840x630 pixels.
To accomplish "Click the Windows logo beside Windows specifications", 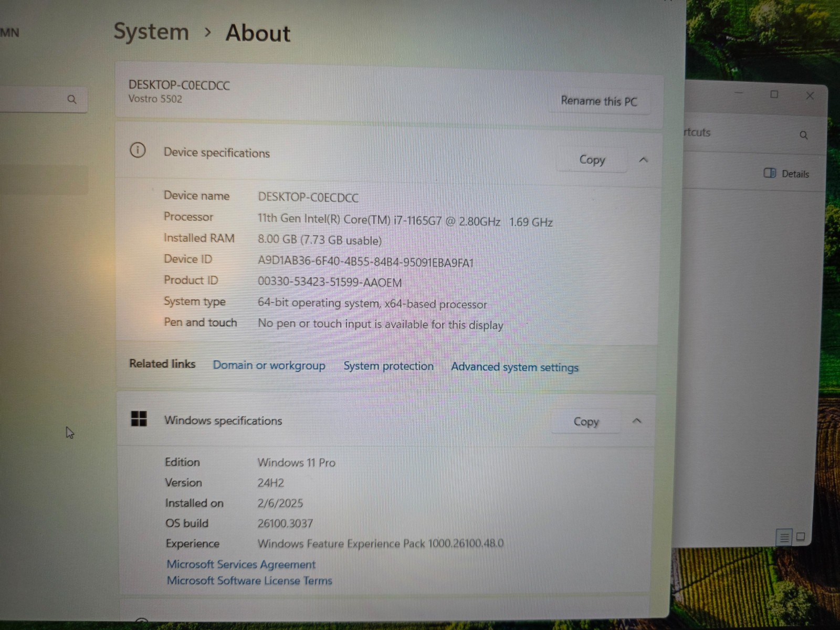I will click(x=139, y=419).
